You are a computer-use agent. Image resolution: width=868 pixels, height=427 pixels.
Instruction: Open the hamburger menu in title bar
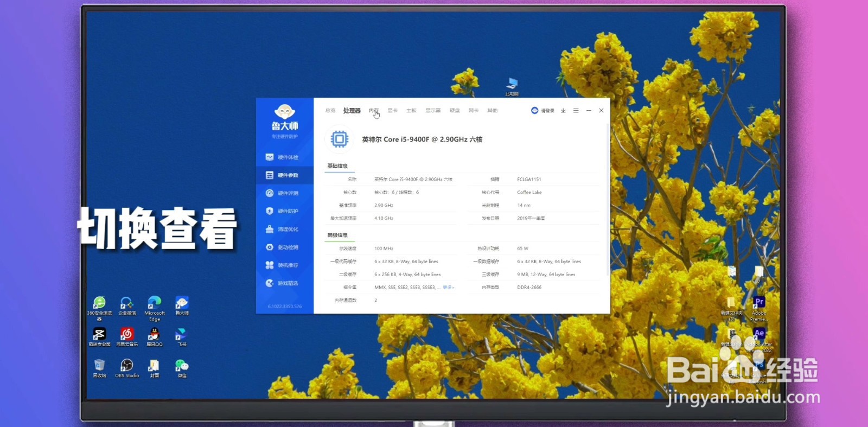pyautogui.click(x=576, y=111)
